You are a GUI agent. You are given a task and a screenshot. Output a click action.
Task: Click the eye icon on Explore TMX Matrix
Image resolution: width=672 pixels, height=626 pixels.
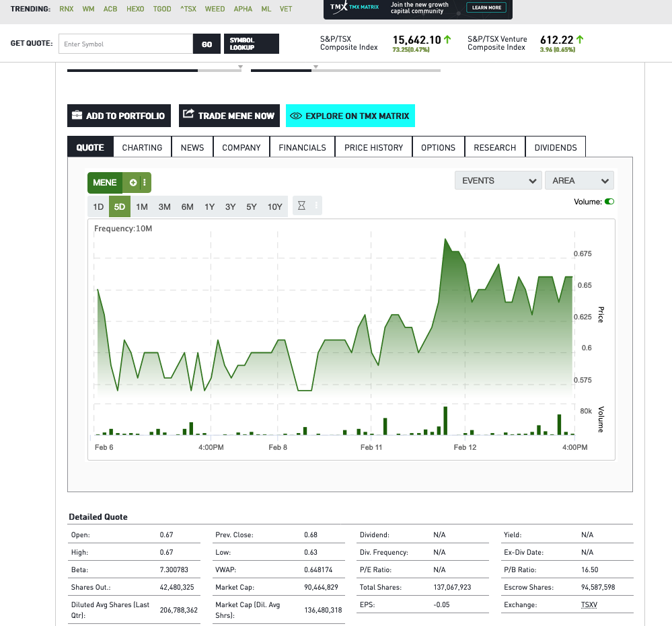[295, 116]
